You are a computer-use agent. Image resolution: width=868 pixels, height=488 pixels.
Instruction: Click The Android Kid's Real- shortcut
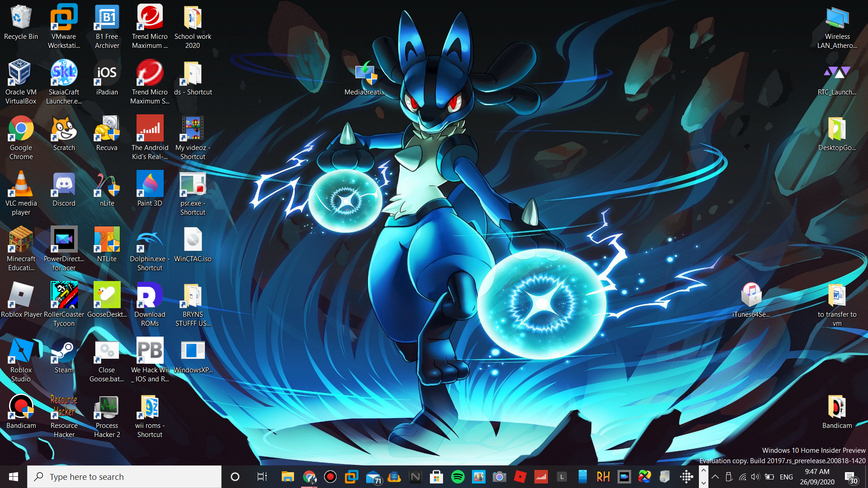coord(150,137)
